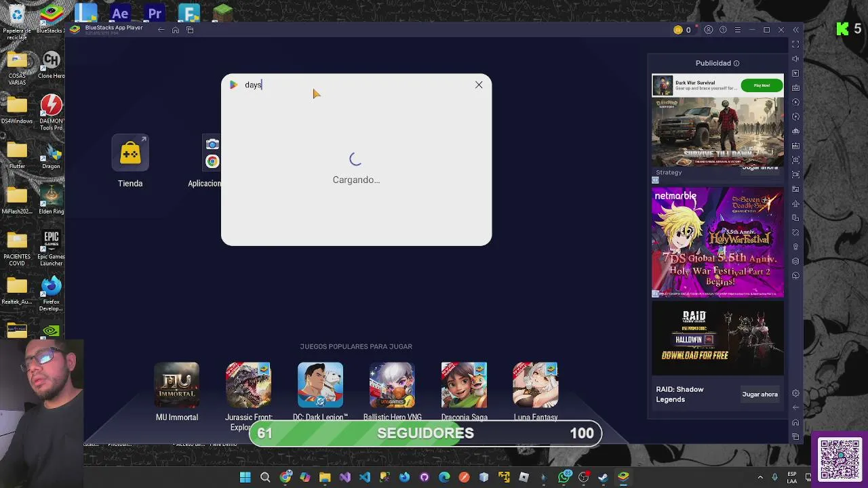The image size is (868, 488).
Task: Click the RAID: Shadow Legends title text
Action: pyautogui.click(x=679, y=394)
